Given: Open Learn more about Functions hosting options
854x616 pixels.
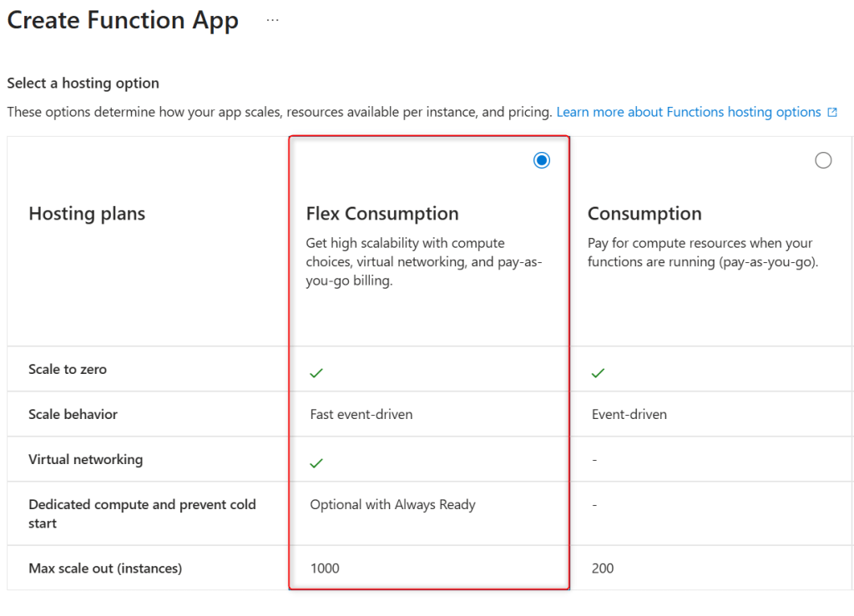Looking at the screenshot, I should pyautogui.click(x=689, y=112).
